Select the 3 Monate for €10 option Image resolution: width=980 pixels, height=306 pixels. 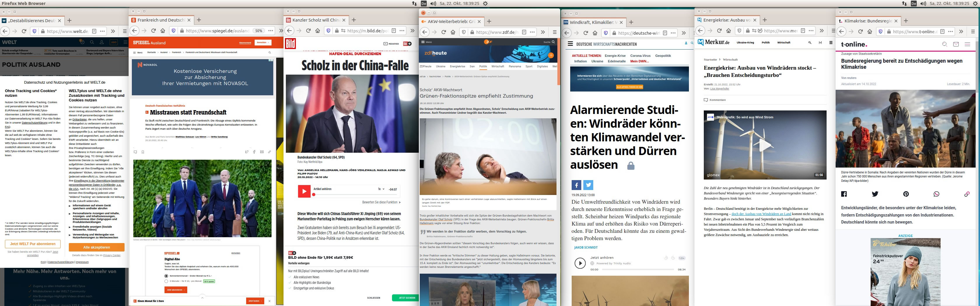click(166, 281)
